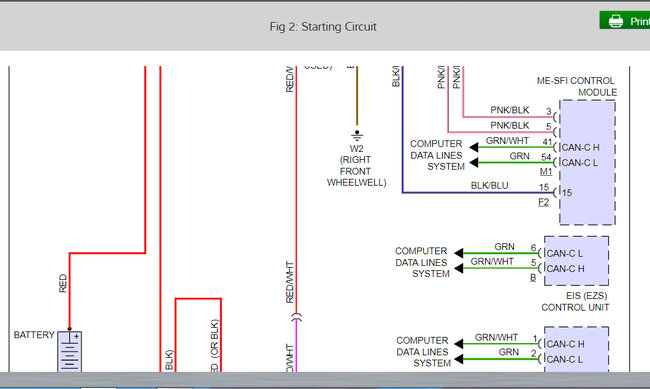Image resolution: width=650 pixels, height=389 pixels.
Task: Click 'COMPUTER DATA LINES SYSTEM' beside pins 41/54
Action: click(437, 155)
